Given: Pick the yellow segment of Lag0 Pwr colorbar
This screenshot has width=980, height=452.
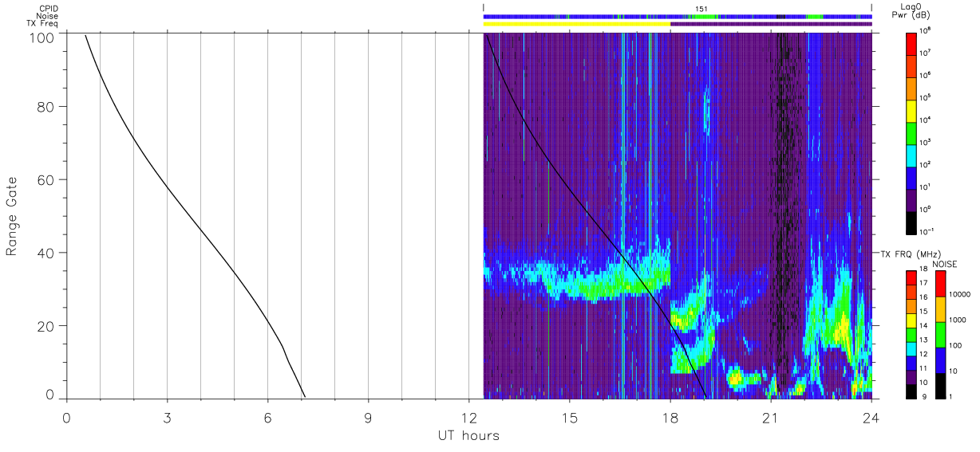Looking at the screenshot, I should click(911, 110).
